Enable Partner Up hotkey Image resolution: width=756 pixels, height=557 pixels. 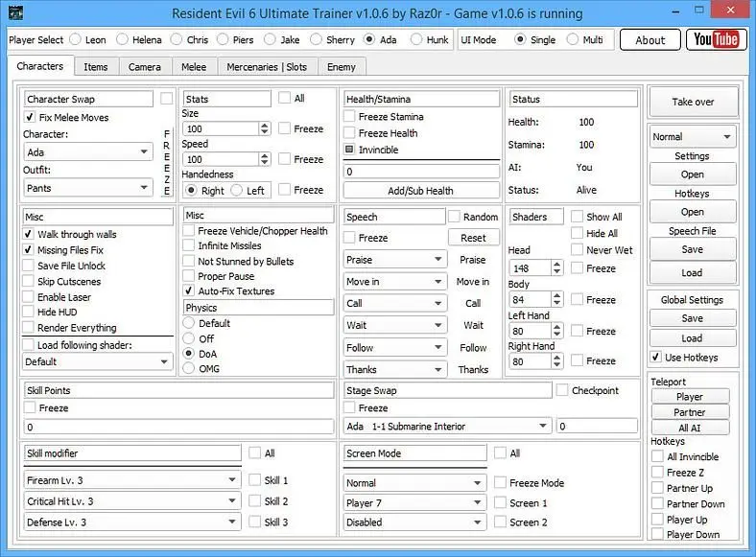click(657, 488)
